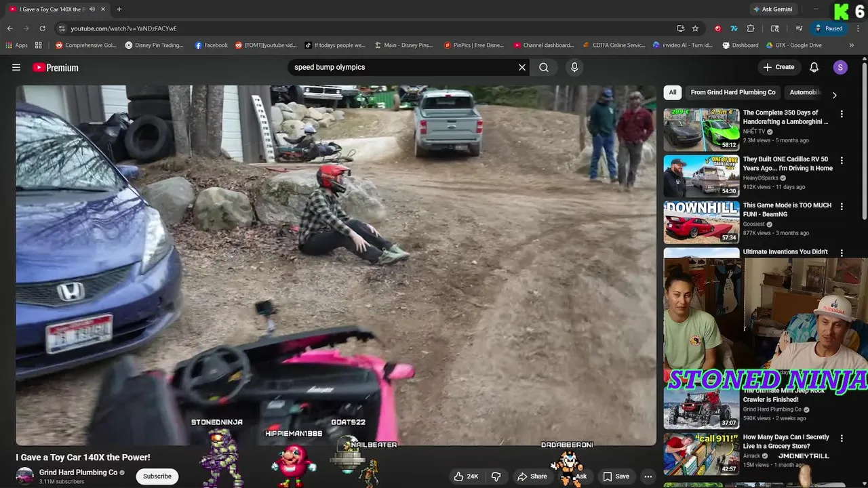Open media controls music-note icon
Screen dimensions: 868x488
pyautogui.click(x=799, y=28)
